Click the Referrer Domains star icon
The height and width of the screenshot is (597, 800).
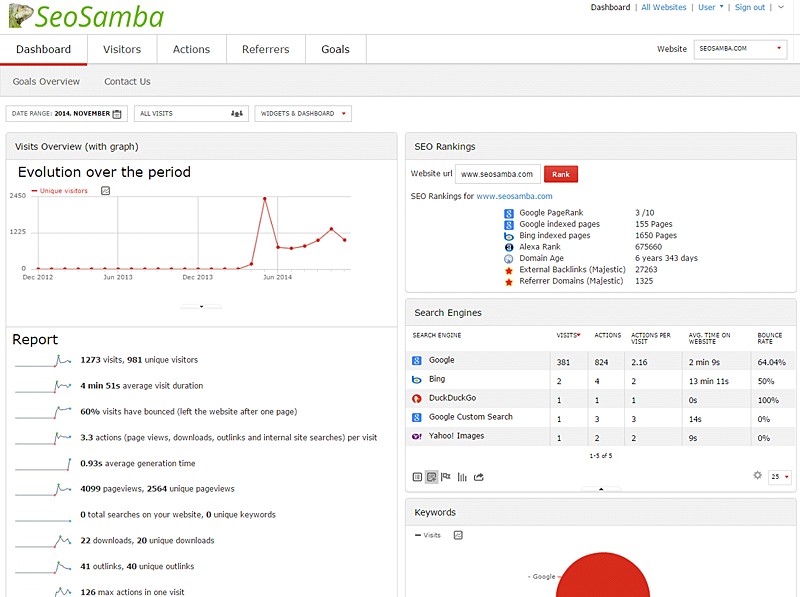click(509, 282)
